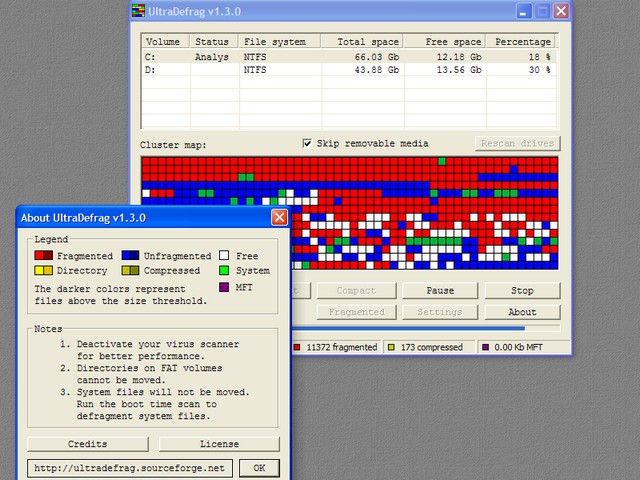The image size is (640, 480).
Task: Click the 43.88 Gb total space value
Action: [377, 70]
